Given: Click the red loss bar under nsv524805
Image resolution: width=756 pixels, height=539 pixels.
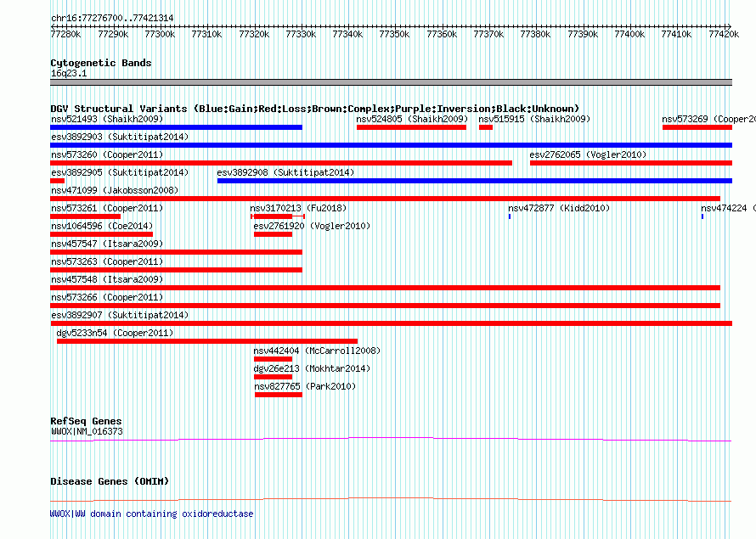Looking at the screenshot, I should (x=411, y=127).
